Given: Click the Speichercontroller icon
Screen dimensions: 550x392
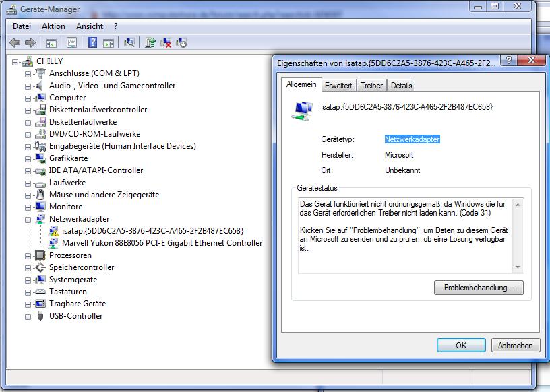Looking at the screenshot, I should click(40, 267).
